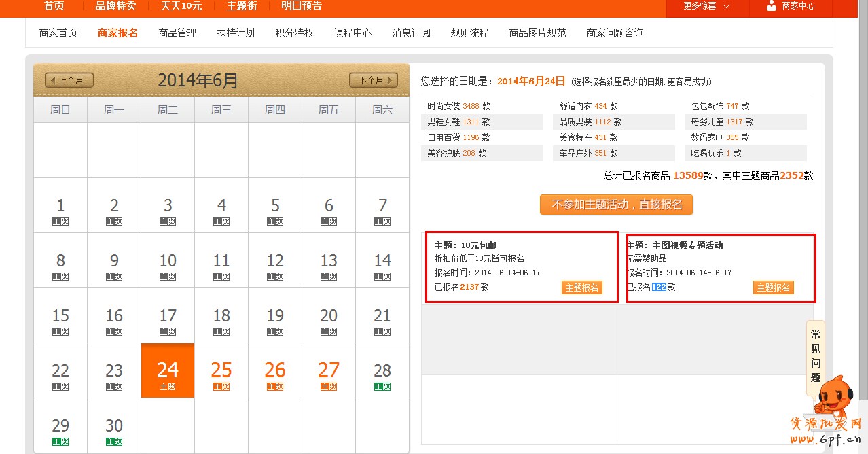The height and width of the screenshot is (454, 868).
Task: Click the merchant center user icon
Action: [771, 6]
